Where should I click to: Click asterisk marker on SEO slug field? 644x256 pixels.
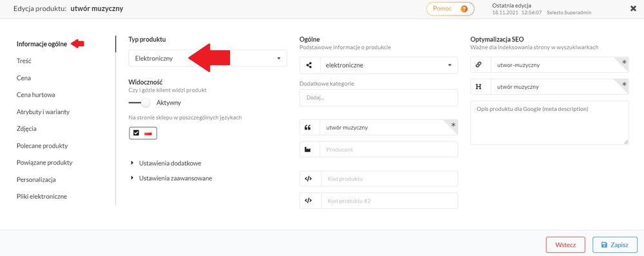[x=624, y=62]
